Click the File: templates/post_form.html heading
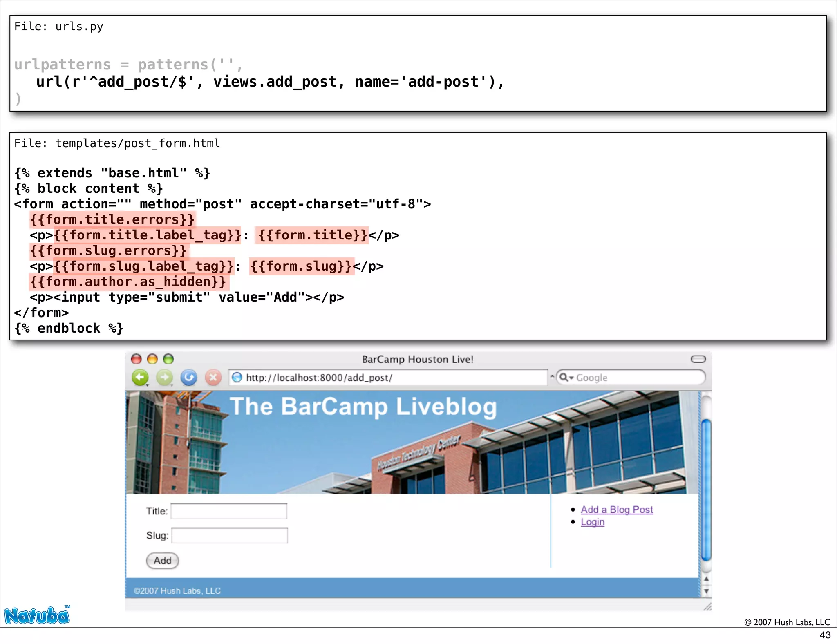Viewport: 837px width, 644px height. tap(117, 143)
